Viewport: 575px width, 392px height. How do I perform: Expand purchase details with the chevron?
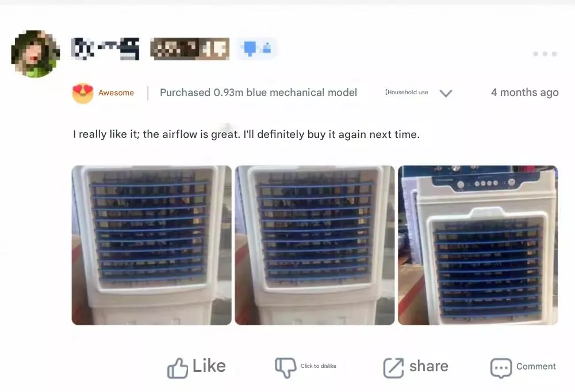coord(446,93)
